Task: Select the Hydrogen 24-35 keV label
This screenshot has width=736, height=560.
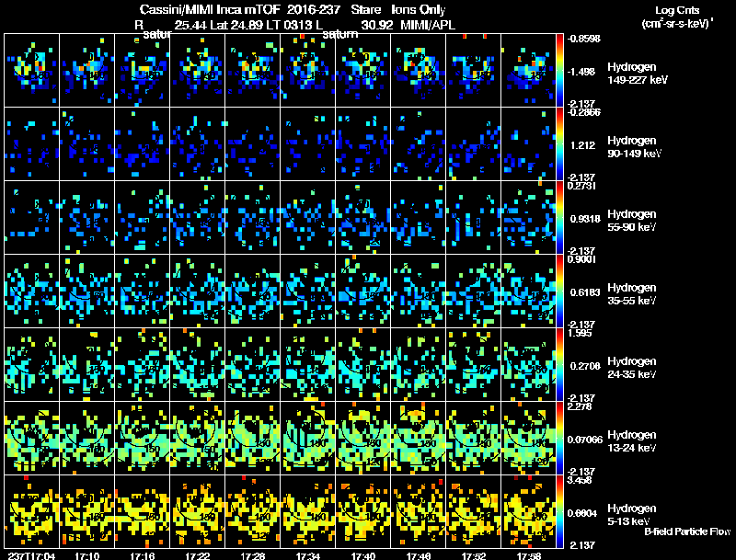Action: pos(632,368)
